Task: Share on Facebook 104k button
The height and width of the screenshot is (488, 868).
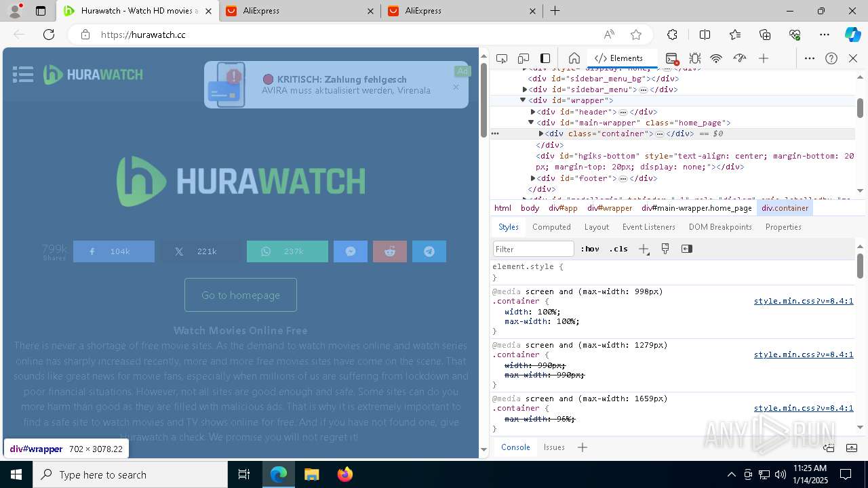Action: point(114,251)
